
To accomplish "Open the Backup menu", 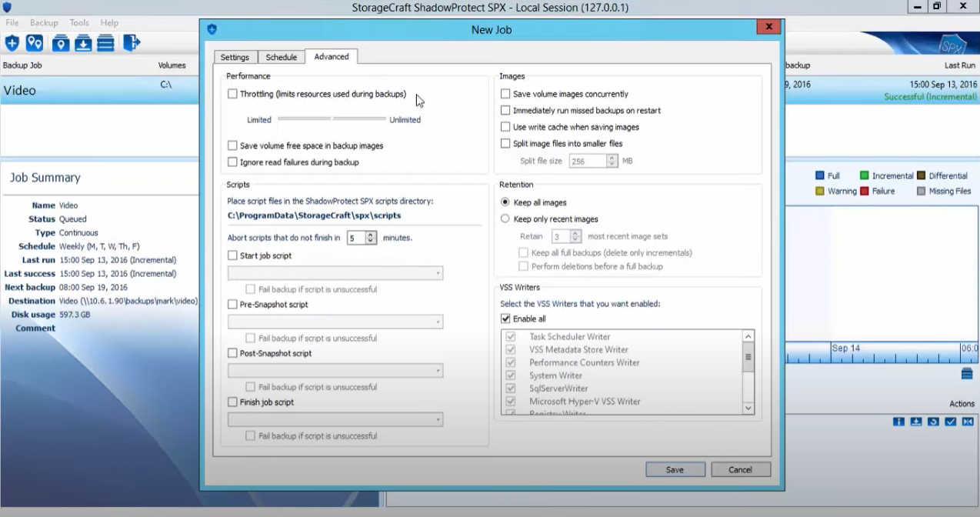I will 43,22.
